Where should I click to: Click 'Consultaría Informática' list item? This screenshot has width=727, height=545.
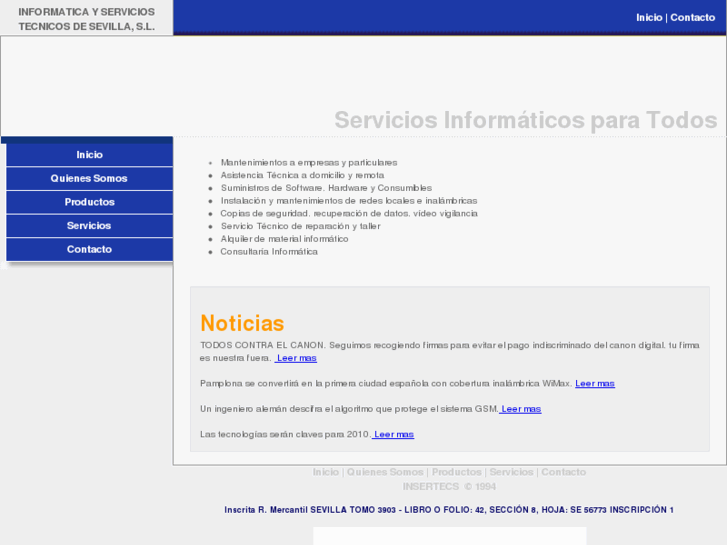[x=269, y=252]
